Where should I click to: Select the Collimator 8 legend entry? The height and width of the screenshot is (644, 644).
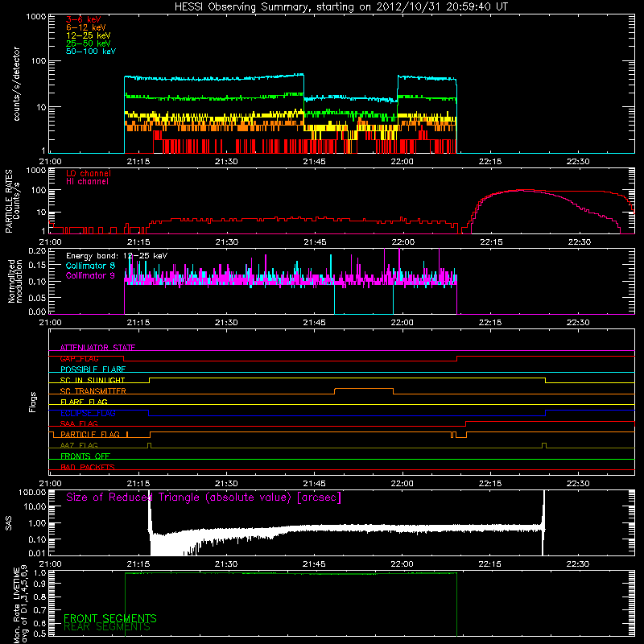[x=90, y=266]
